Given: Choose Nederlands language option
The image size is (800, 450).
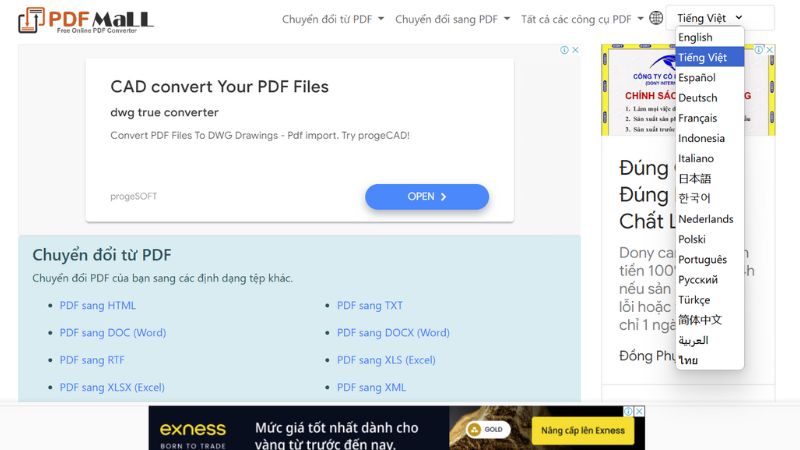Looking at the screenshot, I should pos(710,219).
